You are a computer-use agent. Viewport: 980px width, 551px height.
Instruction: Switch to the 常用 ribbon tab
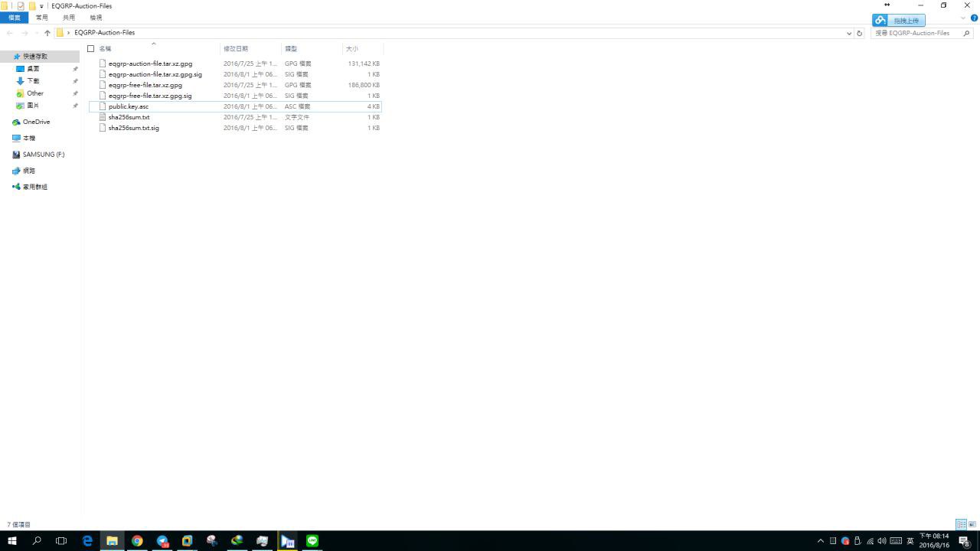click(41, 18)
